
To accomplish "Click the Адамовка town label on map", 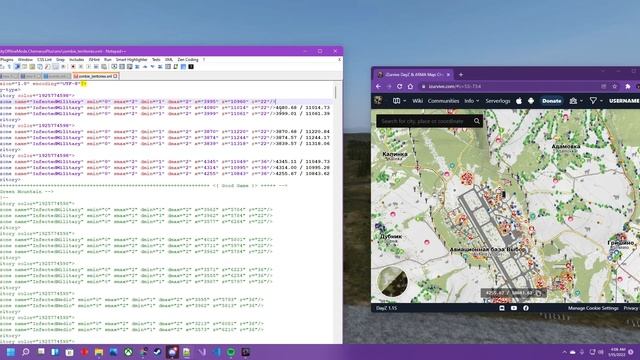I will coord(566,146).
